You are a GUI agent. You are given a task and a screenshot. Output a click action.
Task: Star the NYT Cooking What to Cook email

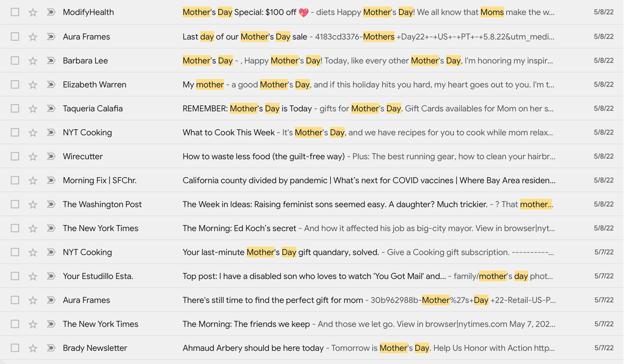pos(33,133)
